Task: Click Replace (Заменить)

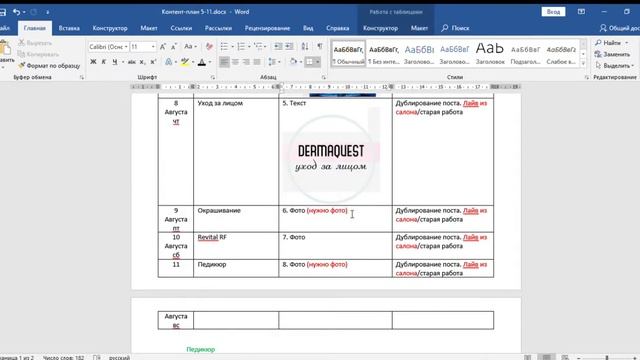Action: click(x=612, y=54)
